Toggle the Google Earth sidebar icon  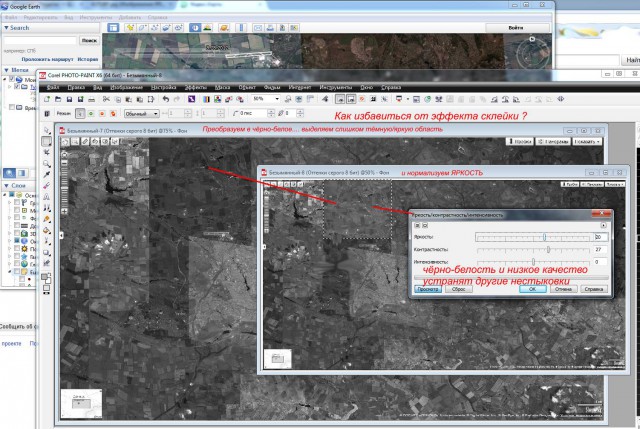tap(113, 28)
